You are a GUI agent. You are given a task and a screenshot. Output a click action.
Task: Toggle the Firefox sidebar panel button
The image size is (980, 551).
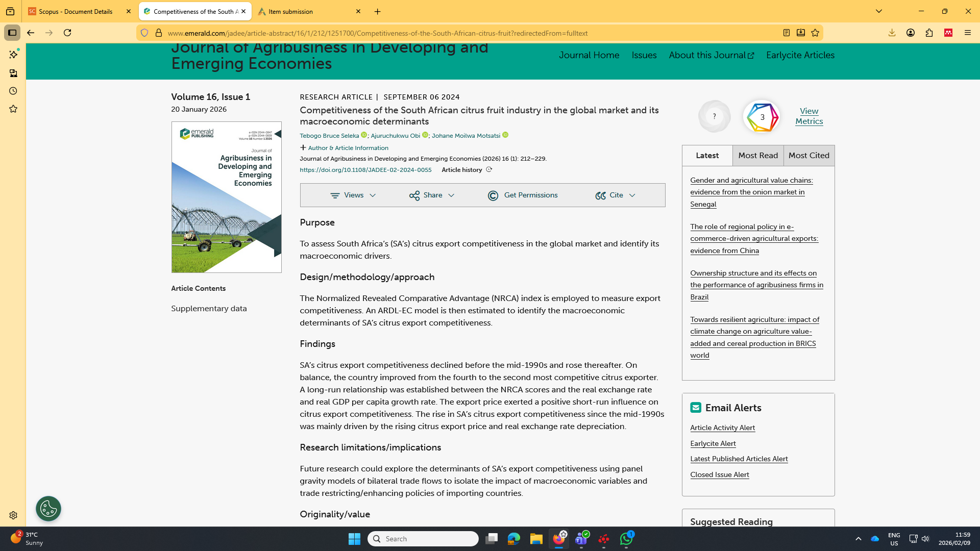point(12,33)
